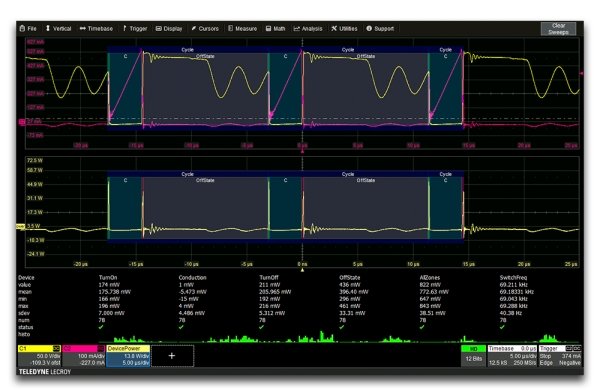Open the Display menu
The image size is (600, 390).
pos(169,28)
